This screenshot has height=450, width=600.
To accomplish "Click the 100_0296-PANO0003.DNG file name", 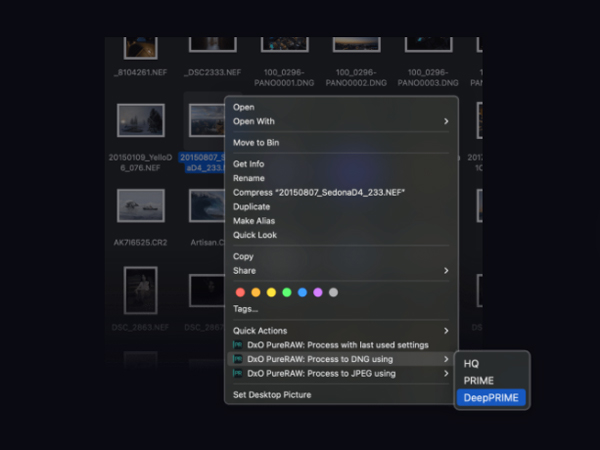I will [428, 78].
